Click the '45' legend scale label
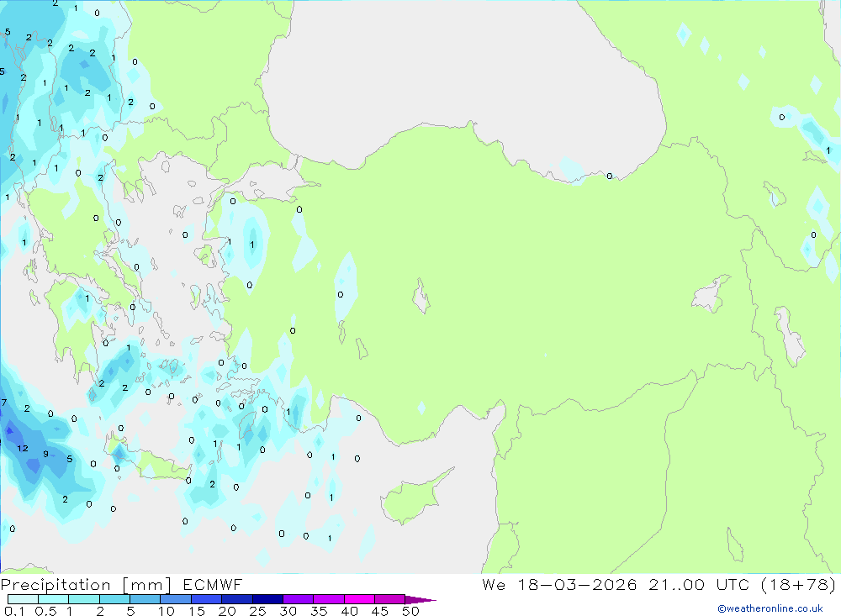Screen dimensions: 841x616 [x=380, y=611]
